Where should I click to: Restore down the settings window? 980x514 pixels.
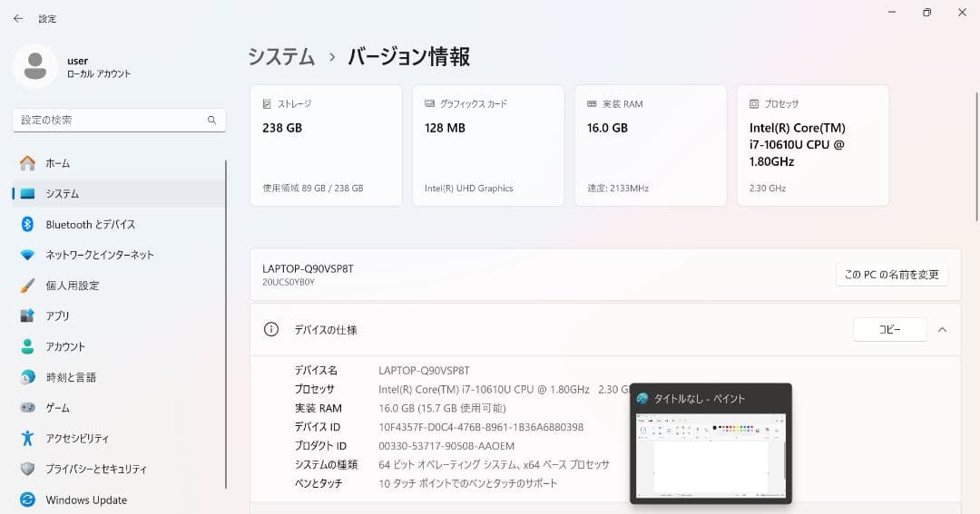pos(926,13)
